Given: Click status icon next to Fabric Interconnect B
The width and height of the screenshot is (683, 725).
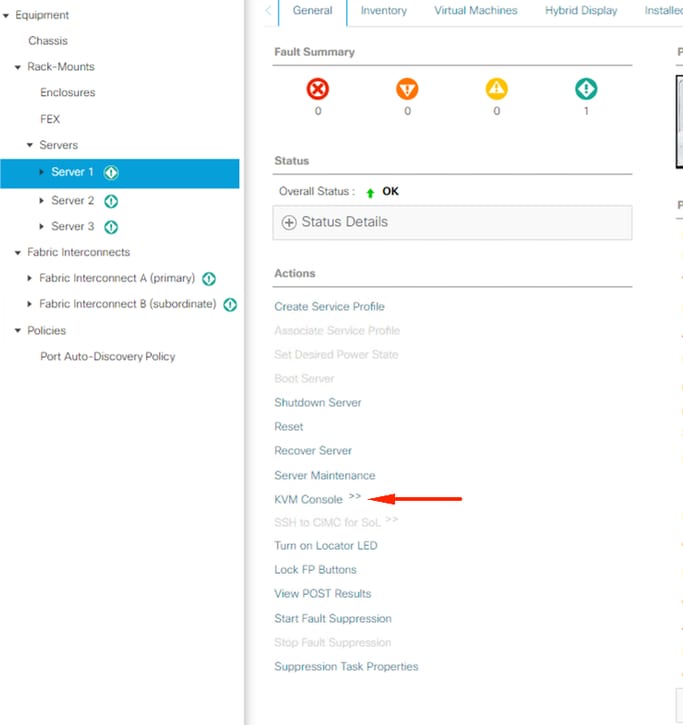Looking at the screenshot, I should (x=230, y=305).
